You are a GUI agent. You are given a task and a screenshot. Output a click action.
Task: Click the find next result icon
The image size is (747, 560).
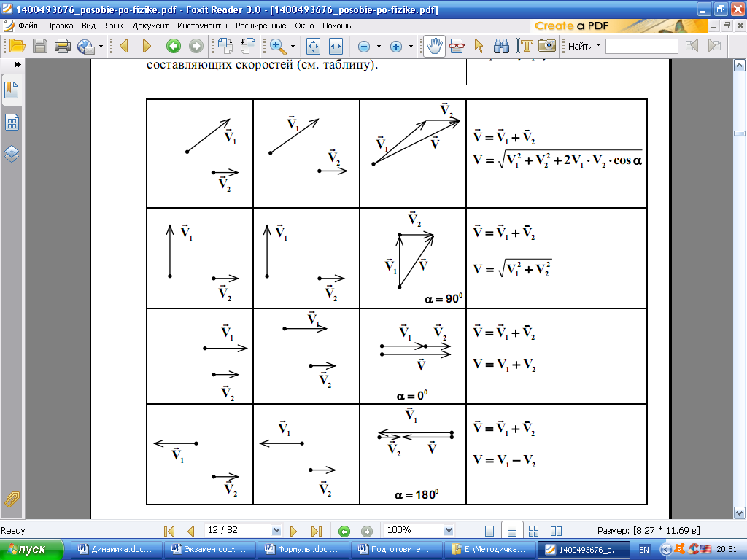tap(714, 46)
